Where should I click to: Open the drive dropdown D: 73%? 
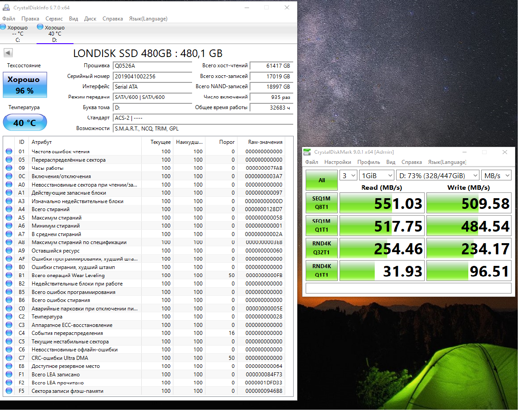(x=438, y=175)
